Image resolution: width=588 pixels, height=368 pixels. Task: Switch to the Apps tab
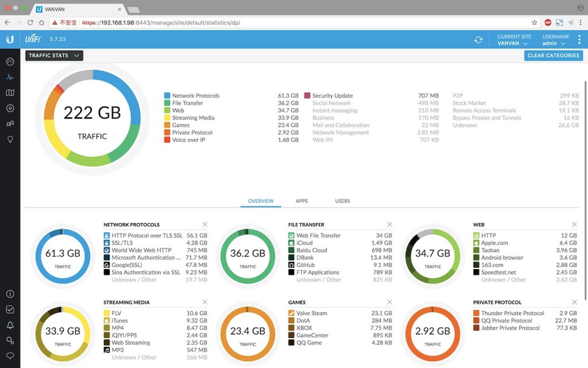(x=301, y=201)
